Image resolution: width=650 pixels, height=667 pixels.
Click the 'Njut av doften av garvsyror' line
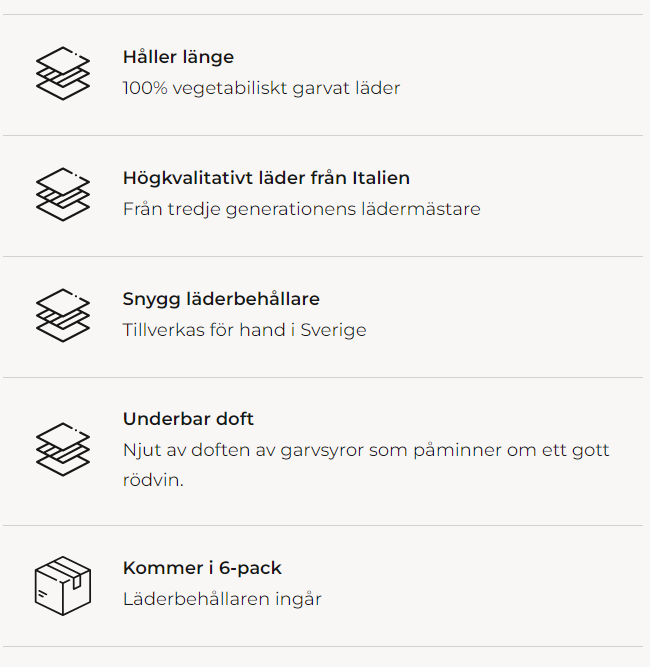(x=366, y=450)
